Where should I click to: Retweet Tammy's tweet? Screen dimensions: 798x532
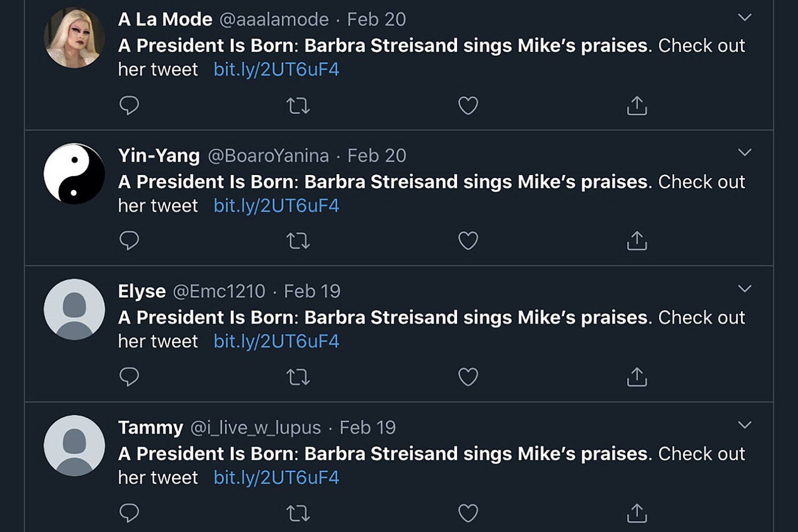tap(298, 513)
